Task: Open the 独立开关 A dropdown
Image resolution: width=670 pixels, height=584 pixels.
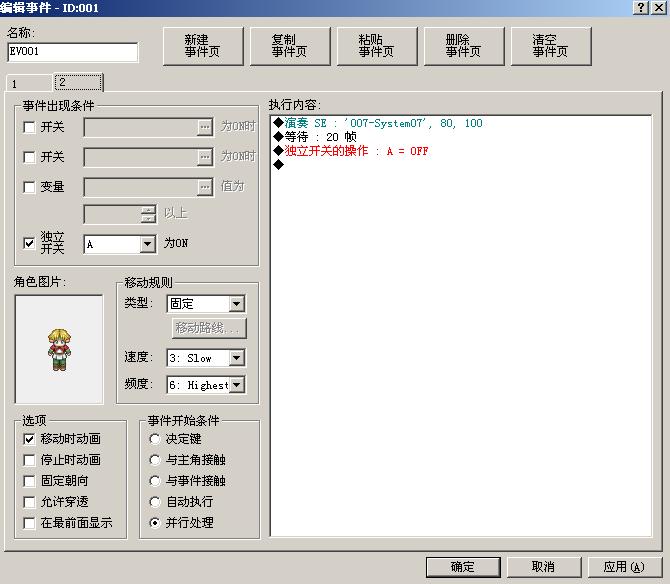Action: 147,244
